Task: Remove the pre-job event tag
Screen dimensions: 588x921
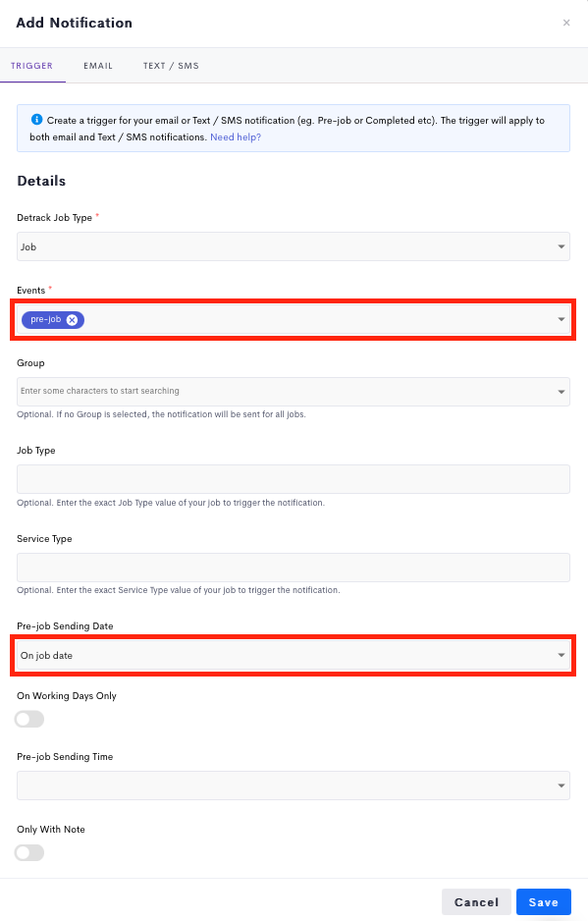Action: (72, 319)
